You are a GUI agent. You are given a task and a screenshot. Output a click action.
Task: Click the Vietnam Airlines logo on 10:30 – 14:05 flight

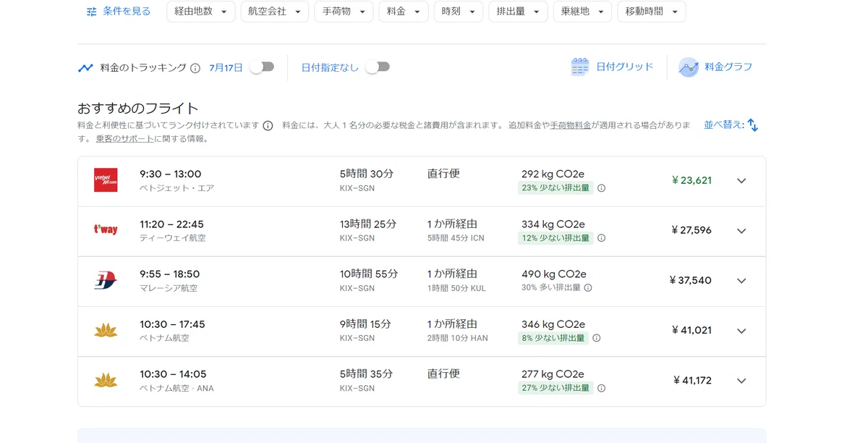[x=106, y=380]
